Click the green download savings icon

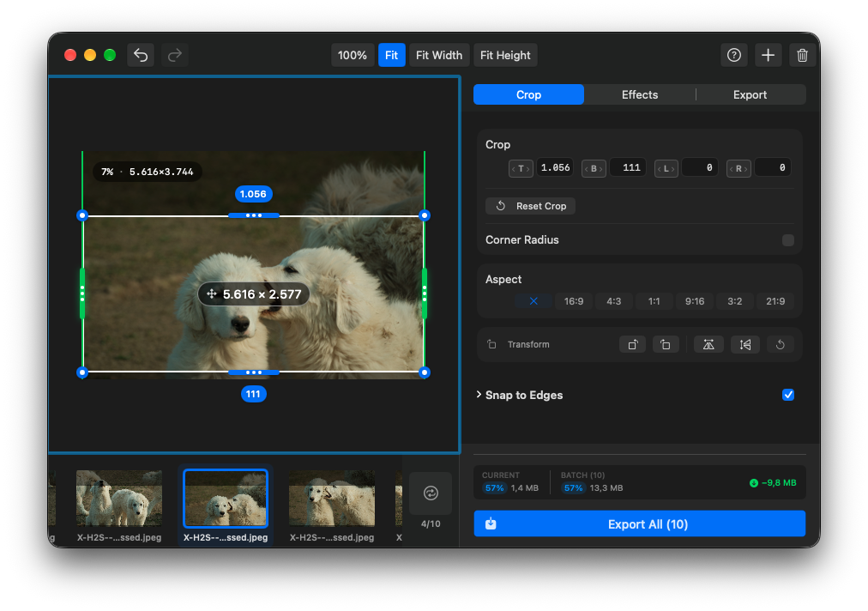(x=753, y=483)
